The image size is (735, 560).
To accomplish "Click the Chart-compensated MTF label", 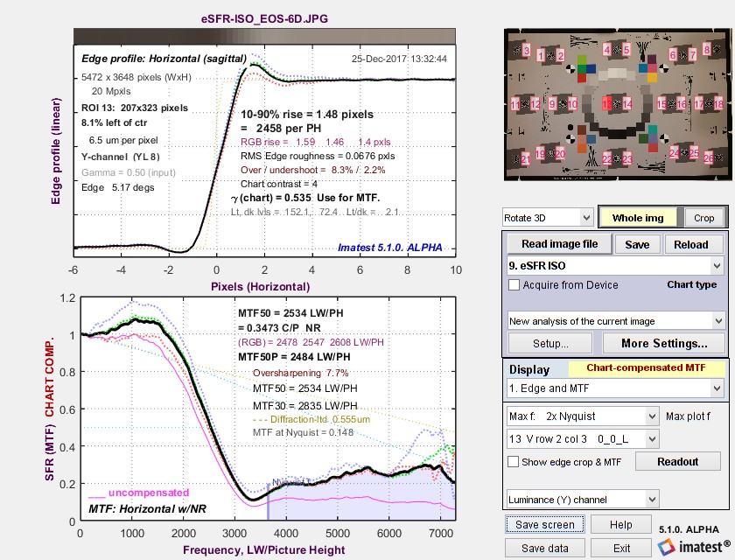I will (646, 367).
